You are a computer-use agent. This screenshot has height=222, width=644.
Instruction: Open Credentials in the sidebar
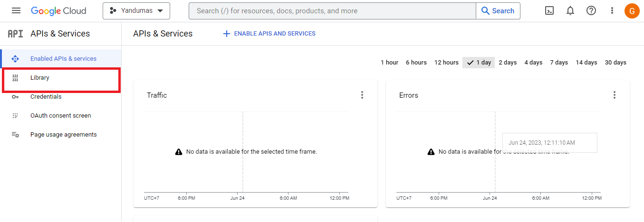tap(61, 96)
